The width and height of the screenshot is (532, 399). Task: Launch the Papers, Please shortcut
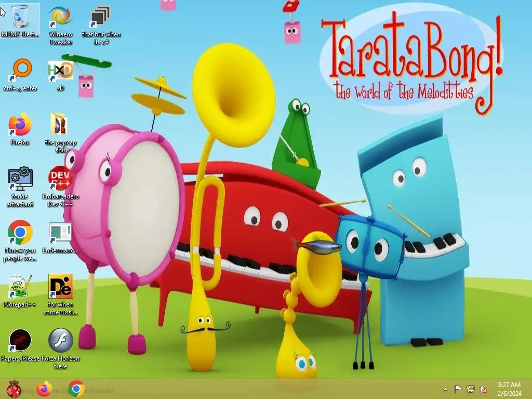point(20,345)
